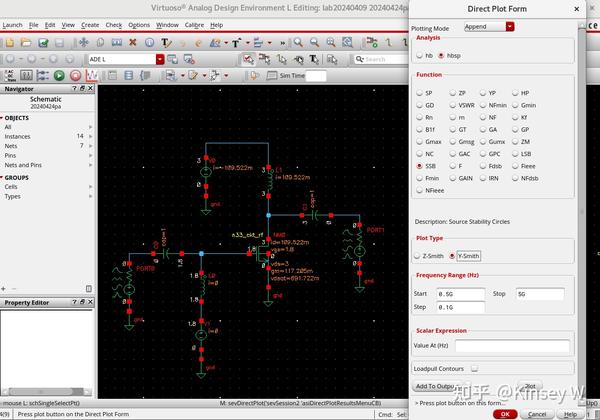
Task: Click the red X Delete icon
Action: point(133,42)
